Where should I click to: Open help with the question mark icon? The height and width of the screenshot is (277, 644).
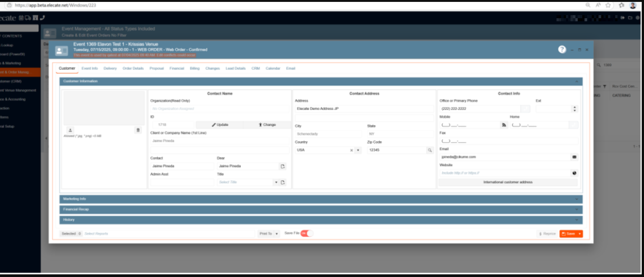[562, 49]
